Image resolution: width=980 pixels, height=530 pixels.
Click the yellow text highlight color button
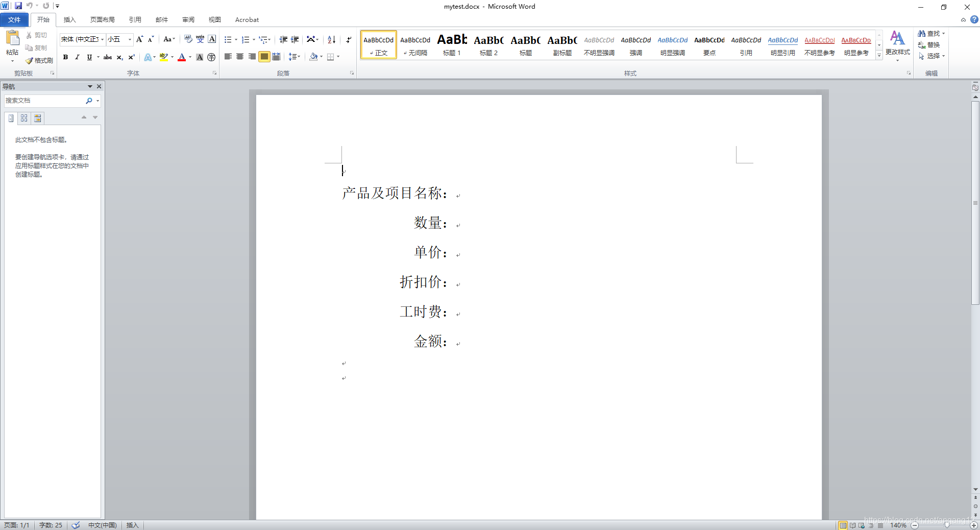click(x=163, y=57)
